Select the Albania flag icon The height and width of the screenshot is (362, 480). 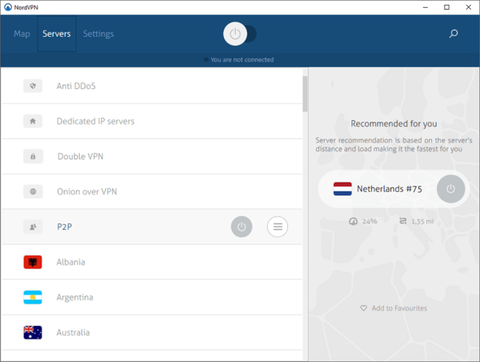pos(33,262)
